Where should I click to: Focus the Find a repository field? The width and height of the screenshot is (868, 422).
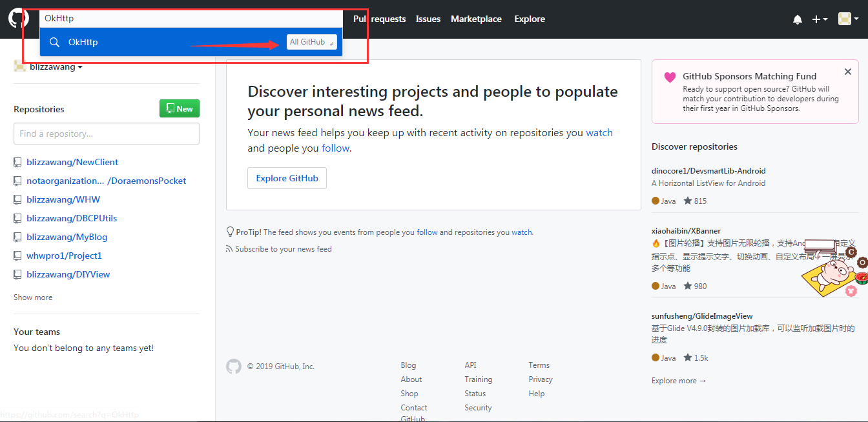click(107, 134)
